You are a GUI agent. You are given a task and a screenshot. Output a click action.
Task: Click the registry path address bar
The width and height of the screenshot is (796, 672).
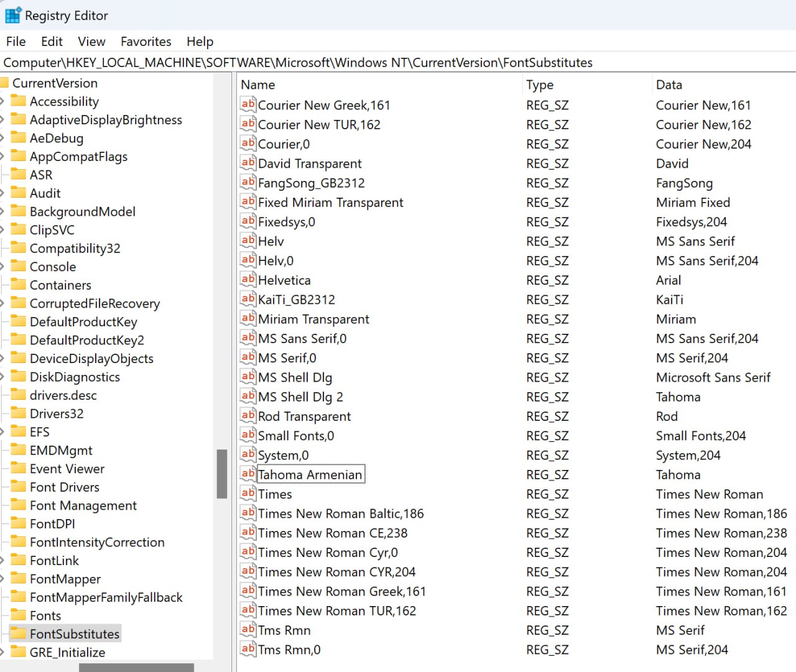click(398, 62)
